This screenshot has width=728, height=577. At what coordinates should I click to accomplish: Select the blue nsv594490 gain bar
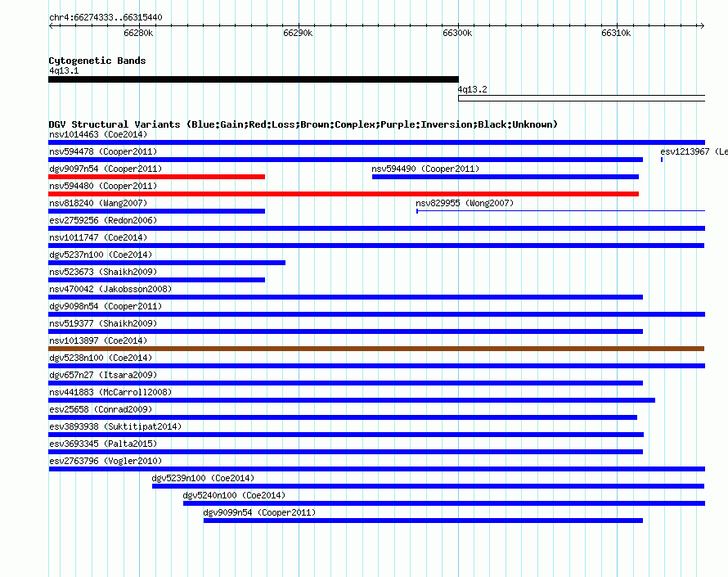pos(506,177)
